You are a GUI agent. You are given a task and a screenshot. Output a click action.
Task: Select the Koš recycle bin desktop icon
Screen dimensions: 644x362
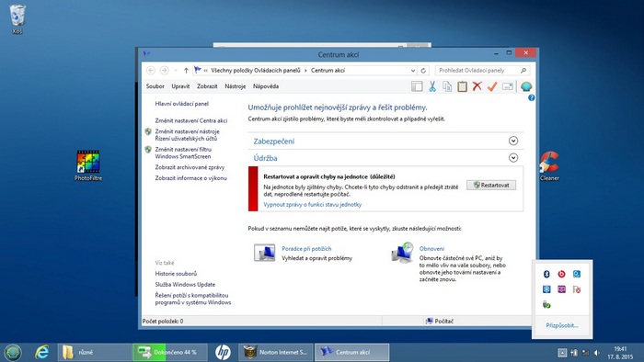(17, 19)
